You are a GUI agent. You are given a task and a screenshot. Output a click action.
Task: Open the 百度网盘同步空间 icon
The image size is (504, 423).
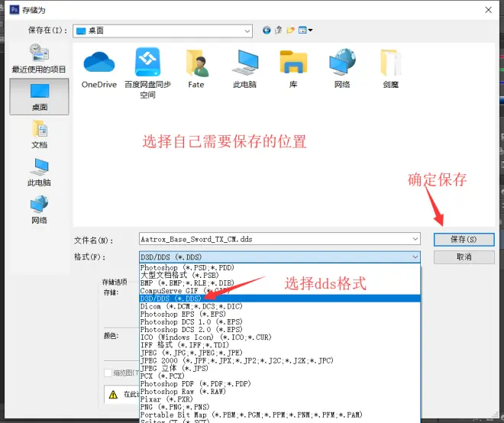[147, 73]
